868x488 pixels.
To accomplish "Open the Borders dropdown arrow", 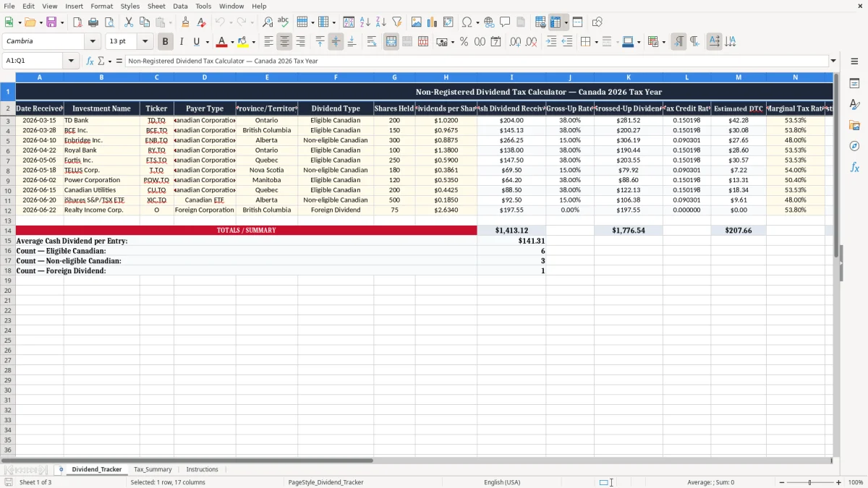I will click(x=595, y=42).
